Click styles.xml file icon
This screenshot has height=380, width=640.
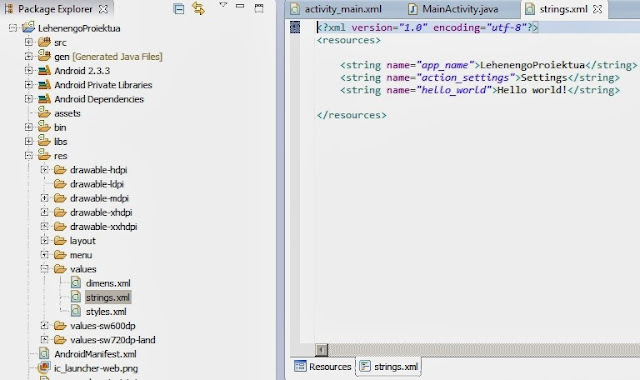pyautogui.click(x=76, y=311)
